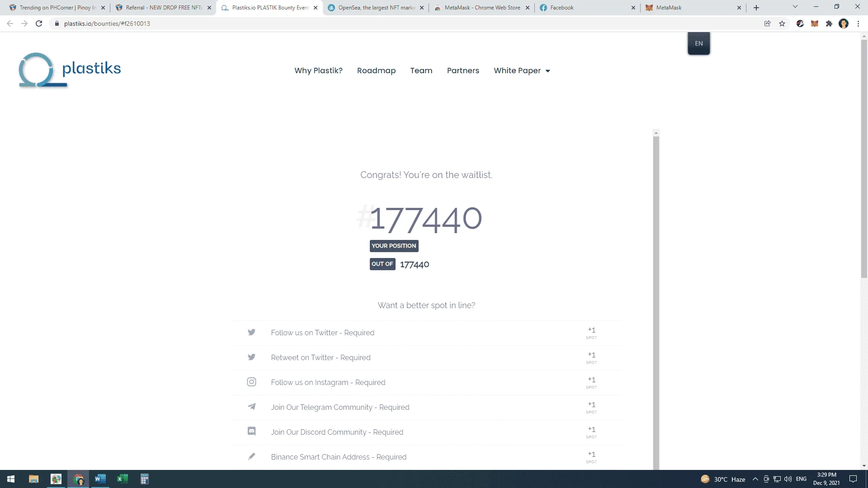Switch to MetaMask Chrome Web Store tab
This screenshot has height=488, width=868.
pyautogui.click(x=482, y=8)
